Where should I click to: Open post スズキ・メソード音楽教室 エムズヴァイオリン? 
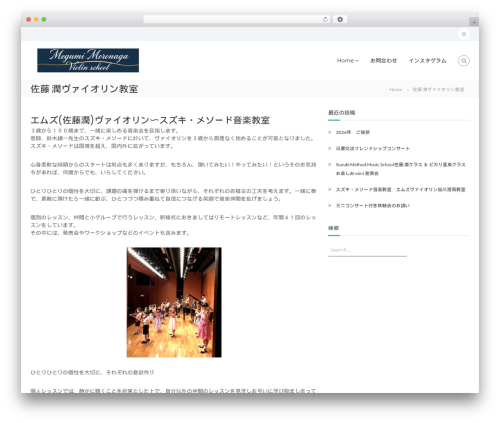click(x=400, y=189)
